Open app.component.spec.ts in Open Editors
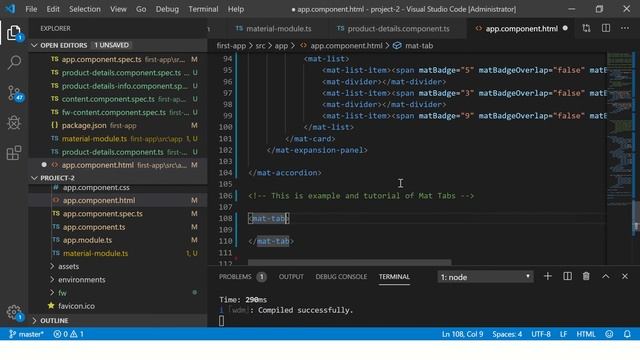This screenshot has width=640, height=360. pyautogui.click(x=118, y=59)
